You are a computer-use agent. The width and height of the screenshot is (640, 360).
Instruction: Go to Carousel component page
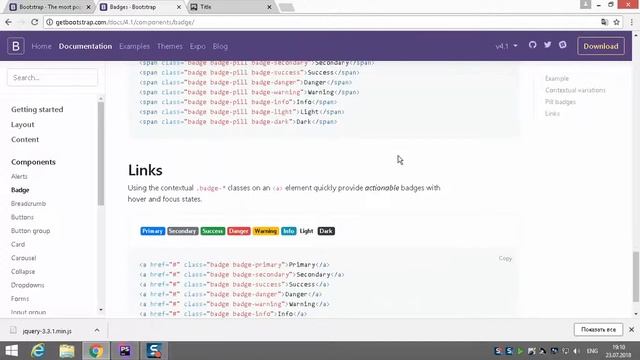click(23, 258)
